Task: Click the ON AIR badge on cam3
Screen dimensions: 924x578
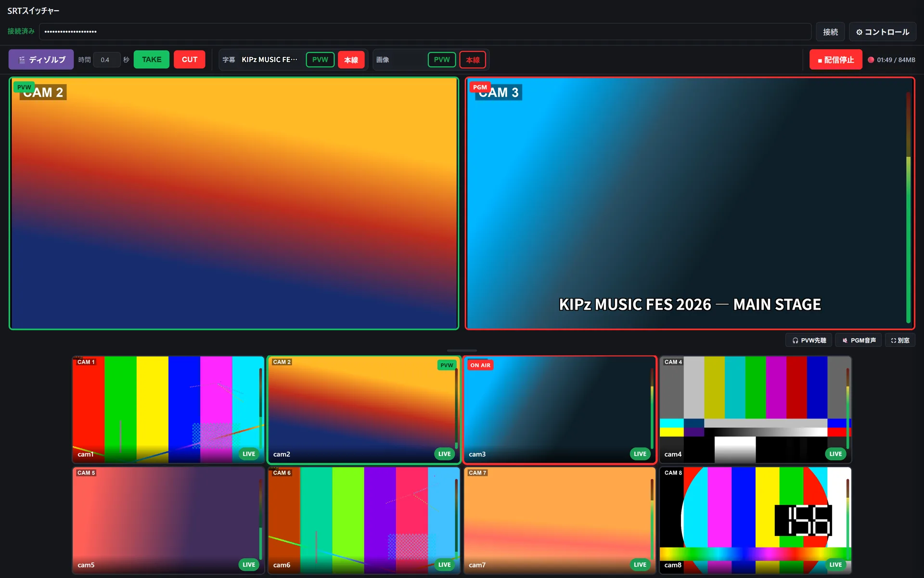Action: click(480, 365)
